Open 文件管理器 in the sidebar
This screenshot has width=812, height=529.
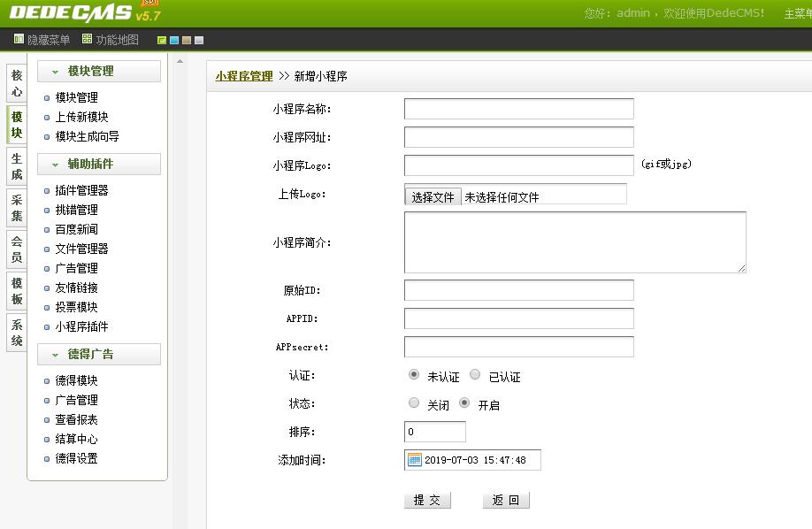(82, 249)
